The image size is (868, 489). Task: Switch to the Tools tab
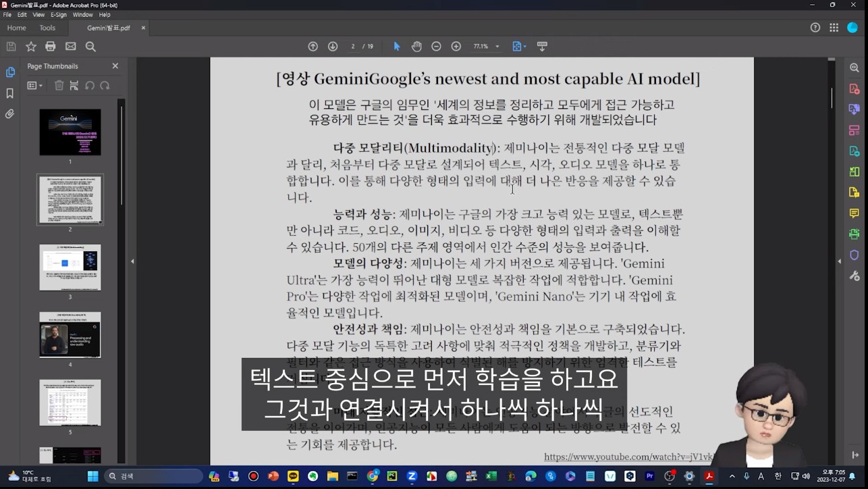pos(47,28)
